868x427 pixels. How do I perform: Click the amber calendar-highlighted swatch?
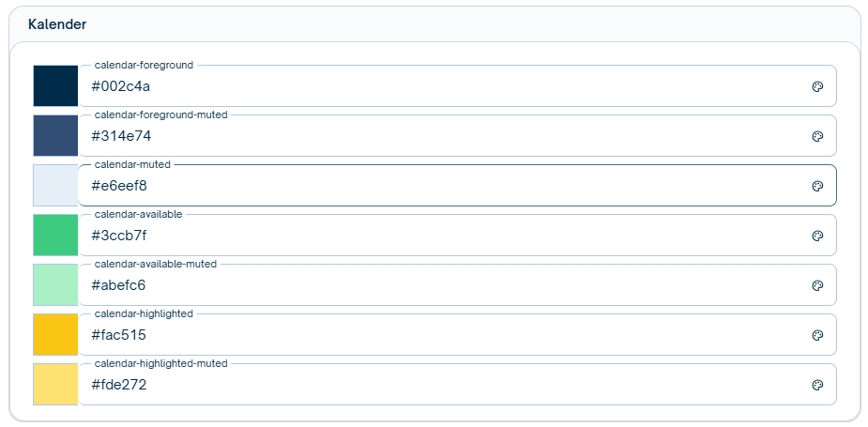[x=55, y=335]
